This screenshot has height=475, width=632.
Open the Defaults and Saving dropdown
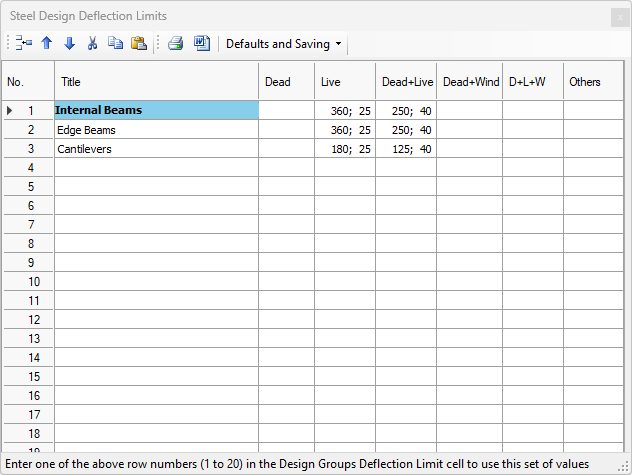pos(283,44)
